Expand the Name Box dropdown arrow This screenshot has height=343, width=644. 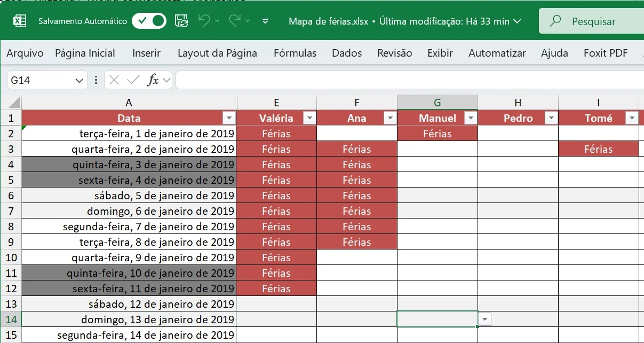click(x=79, y=80)
